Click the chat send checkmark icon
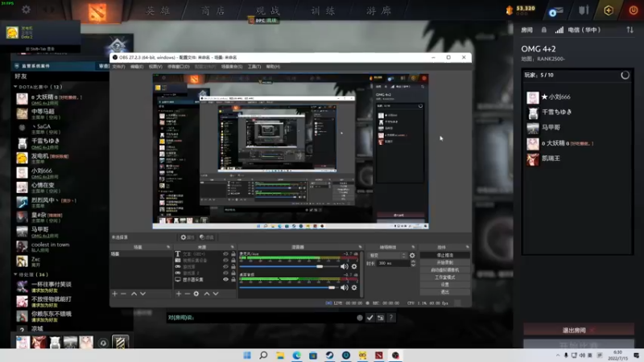Viewport: 644px width, 362px height. coord(370,317)
